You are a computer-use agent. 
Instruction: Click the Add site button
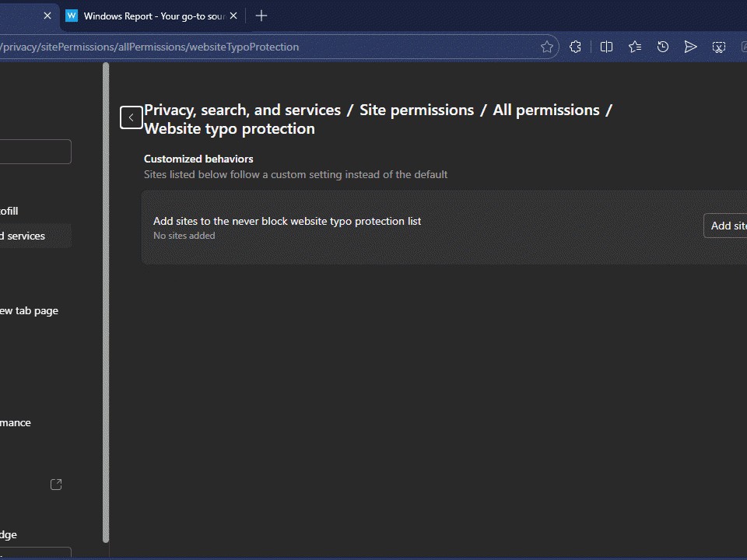[727, 226]
